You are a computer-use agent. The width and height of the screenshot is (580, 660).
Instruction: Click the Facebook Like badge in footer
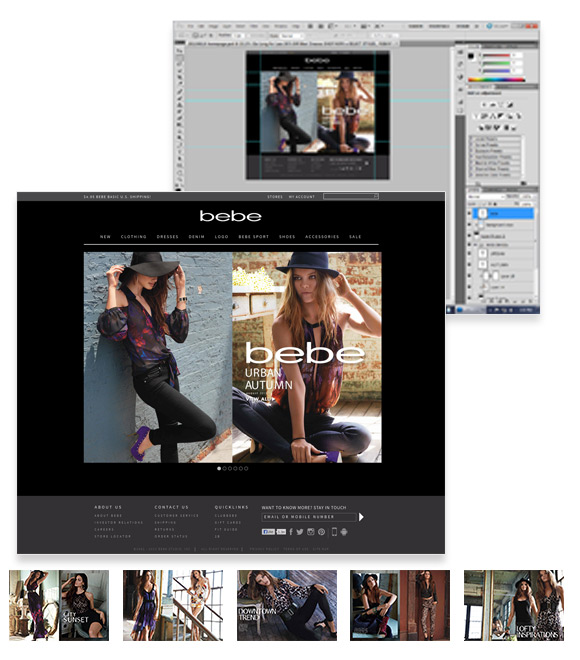point(268,532)
